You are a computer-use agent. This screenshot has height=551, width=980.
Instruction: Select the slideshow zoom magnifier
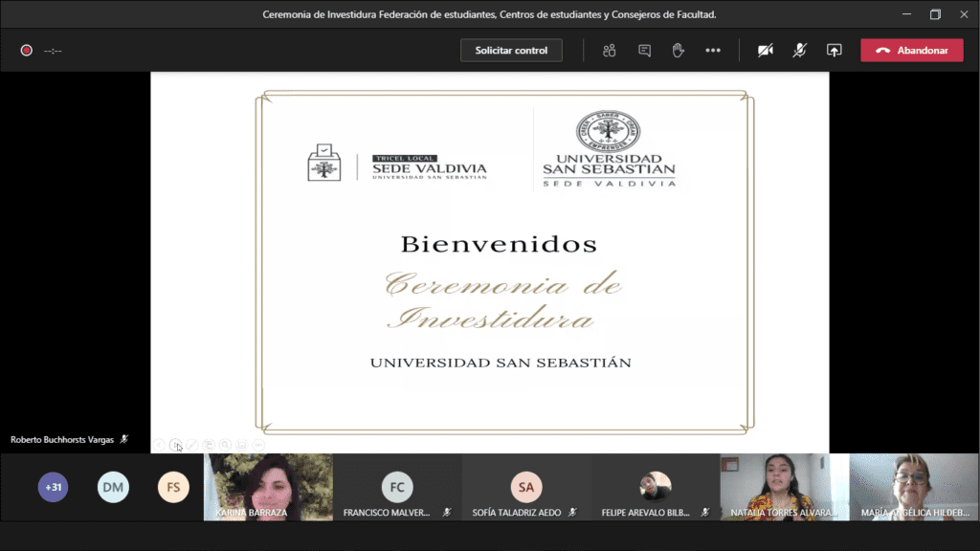click(225, 445)
